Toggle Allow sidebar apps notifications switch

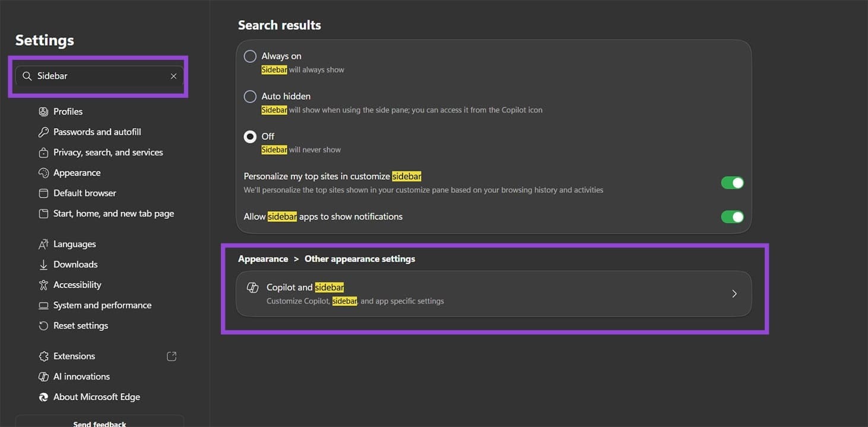pos(732,217)
